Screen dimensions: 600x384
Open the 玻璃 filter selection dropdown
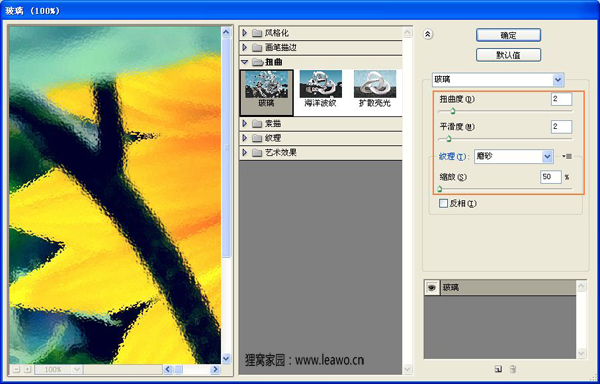[558, 80]
